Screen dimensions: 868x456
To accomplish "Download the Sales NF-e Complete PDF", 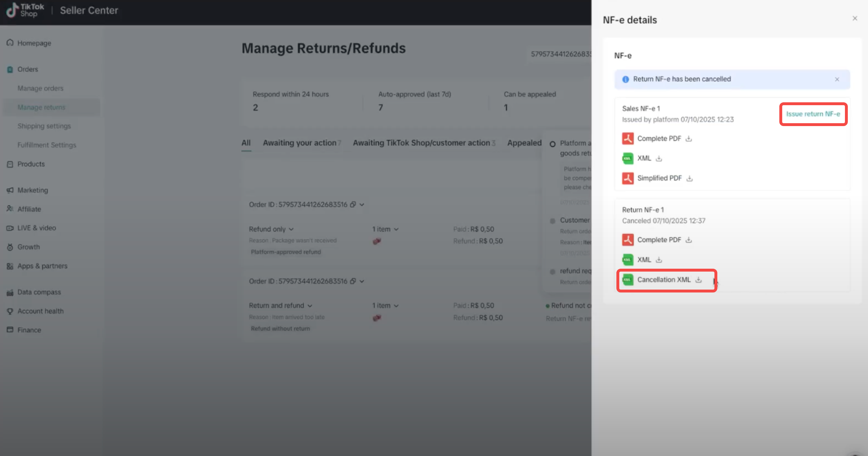I will click(688, 139).
